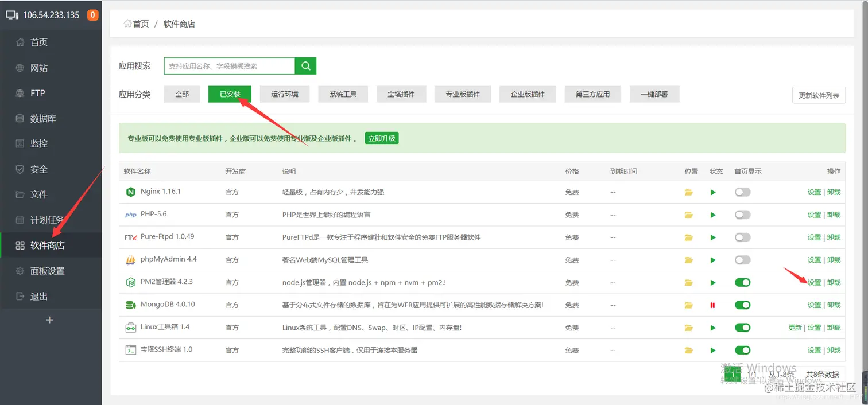
Task: Open FTP in the sidebar
Action: (51, 93)
